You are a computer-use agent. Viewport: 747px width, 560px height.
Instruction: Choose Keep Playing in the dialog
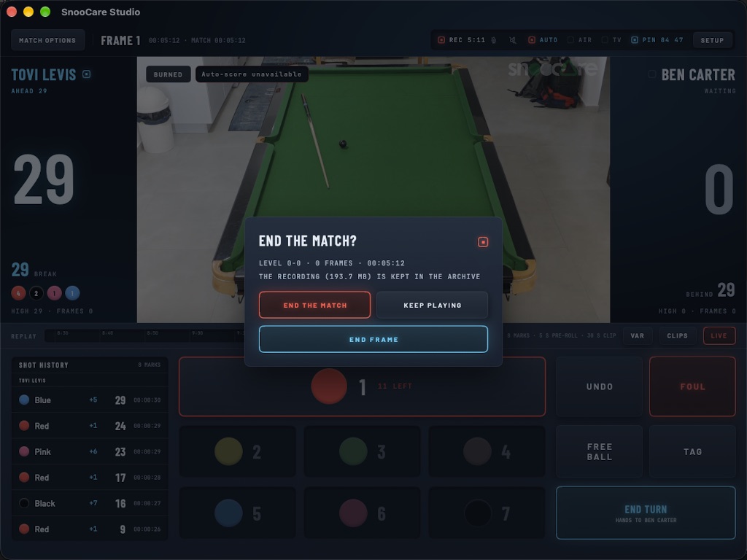pyautogui.click(x=432, y=305)
